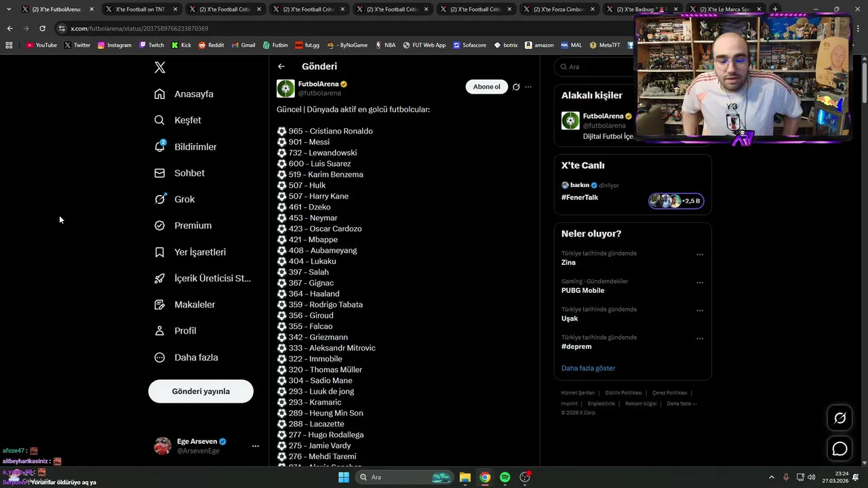The width and height of the screenshot is (868, 488).
Task: Close the X'te FutbolArena tab
Action: pos(92,9)
